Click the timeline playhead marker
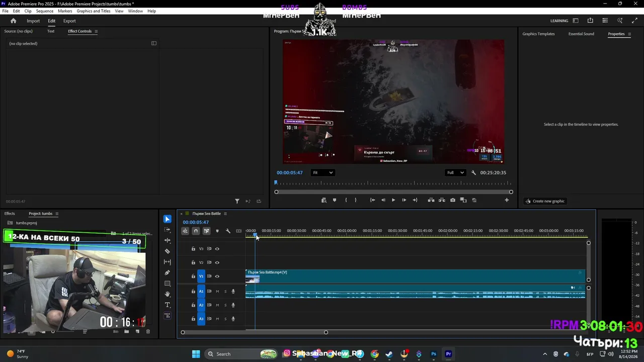 point(255,235)
